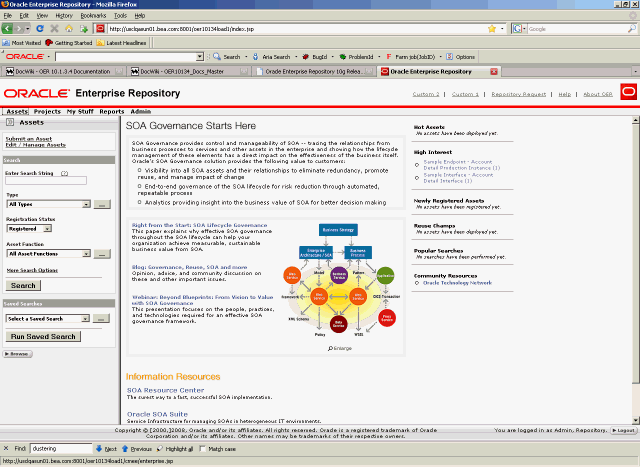Find Previous with the up arrow
The height and width of the screenshot is (467, 640).
coord(125,449)
